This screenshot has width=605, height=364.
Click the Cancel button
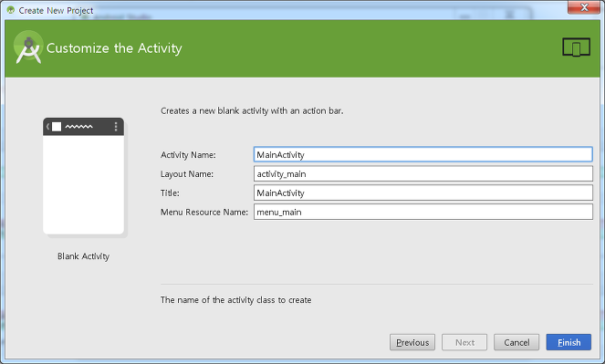[x=516, y=342]
